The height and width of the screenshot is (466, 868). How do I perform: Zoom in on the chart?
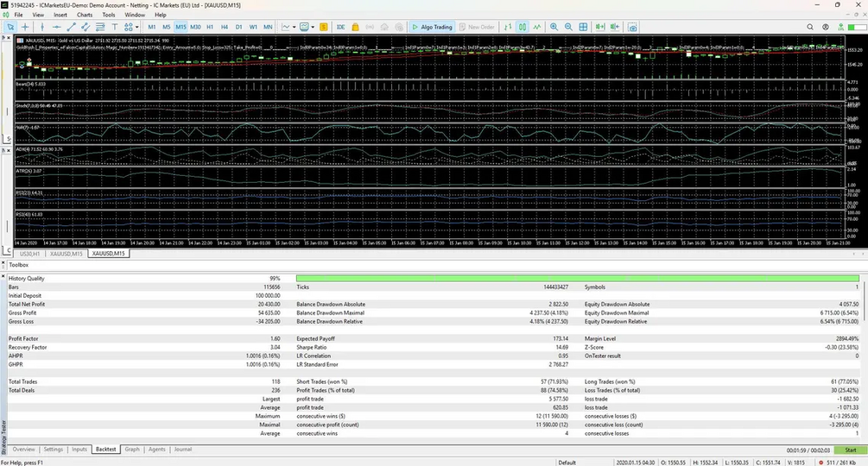click(554, 27)
